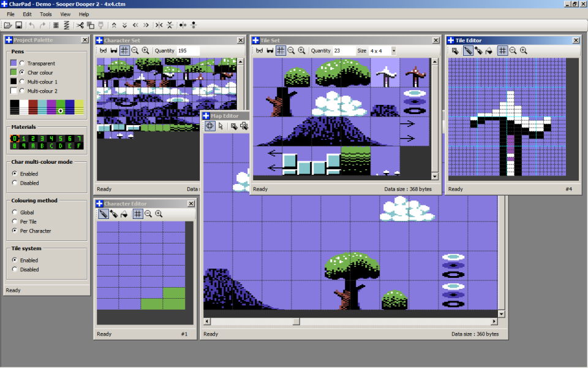588x368 pixels.
Task: Select Char colour pen radio button
Action: (22, 72)
